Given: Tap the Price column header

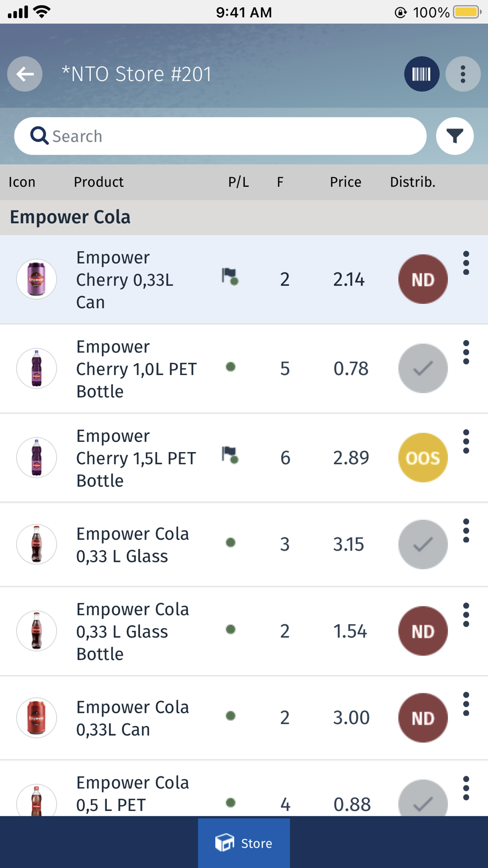Looking at the screenshot, I should point(346,182).
